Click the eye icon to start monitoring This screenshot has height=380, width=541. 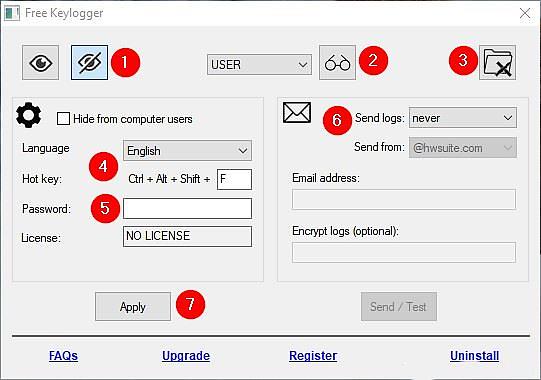tap(40, 62)
